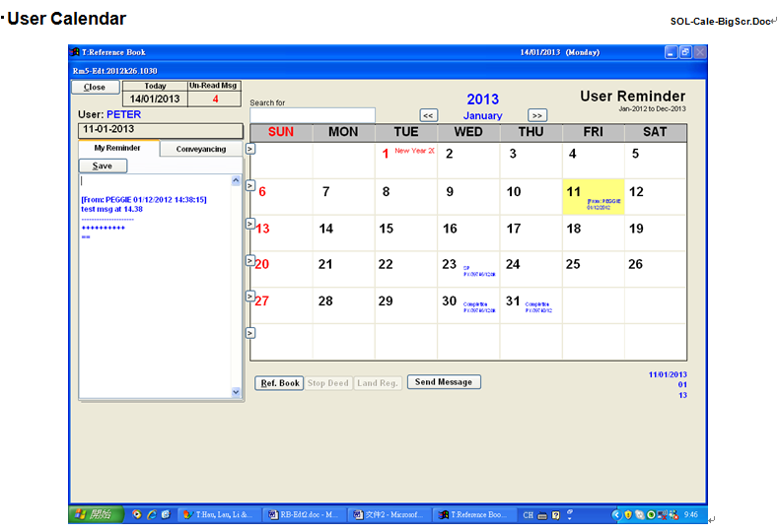
Task: Open the Internet Explorer quick launch icon
Action: point(152,514)
